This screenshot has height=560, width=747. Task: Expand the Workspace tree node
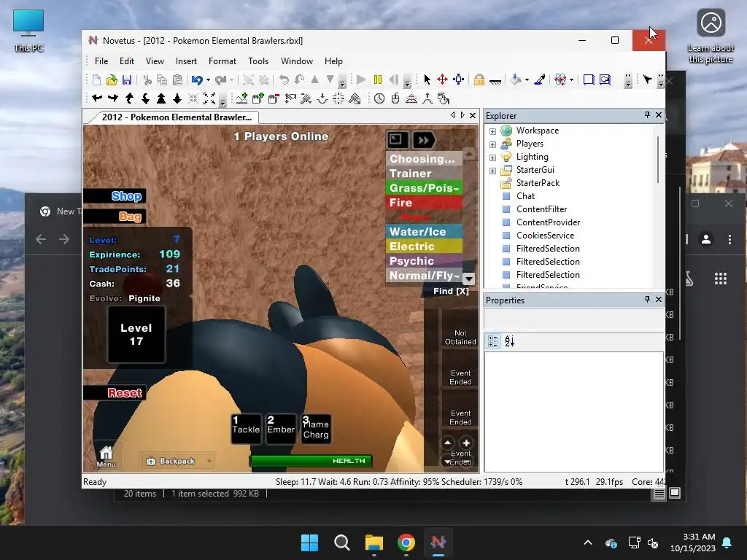pyautogui.click(x=492, y=131)
